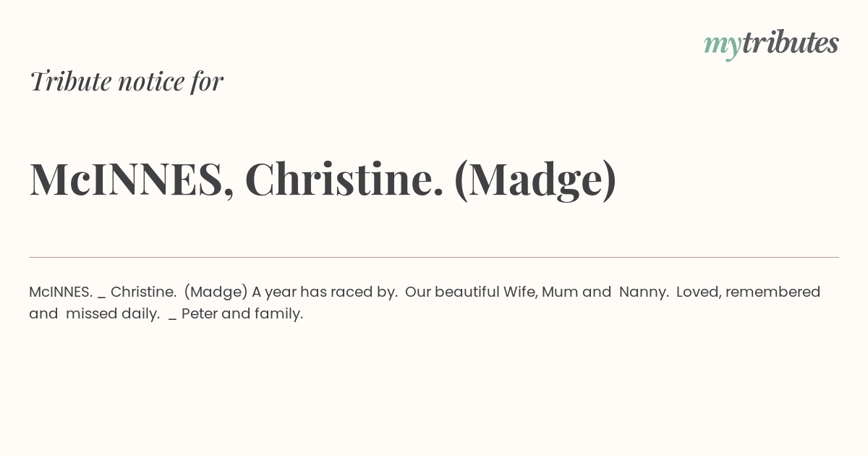The image size is (868, 456).
Task: Click "Peter and family." signature text
Action: tap(242, 314)
